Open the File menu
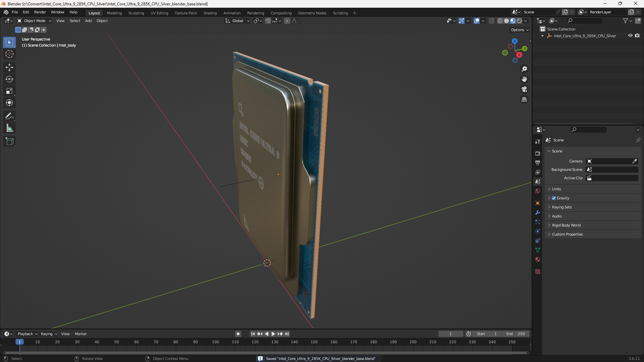The image size is (644, 362). [x=15, y=12]
